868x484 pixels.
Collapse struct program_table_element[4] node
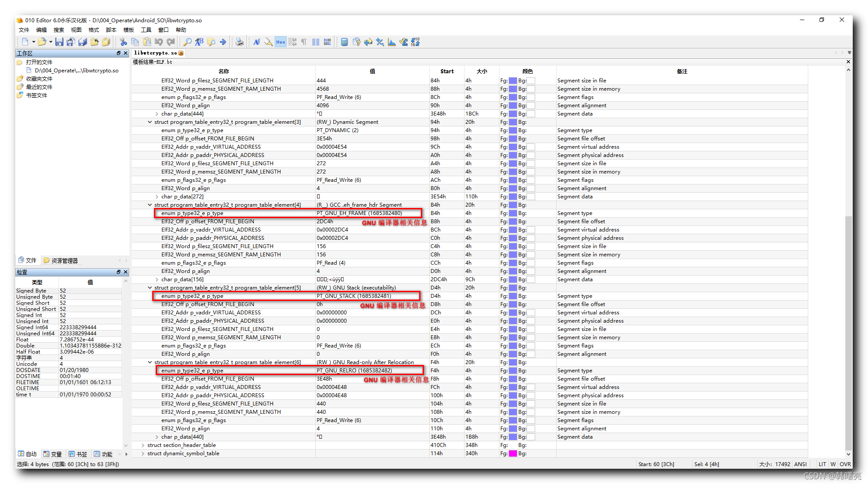[150, 205]
